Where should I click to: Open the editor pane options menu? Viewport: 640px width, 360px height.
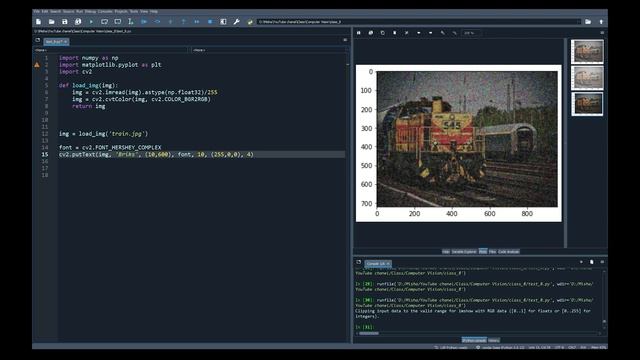[345, 40]
